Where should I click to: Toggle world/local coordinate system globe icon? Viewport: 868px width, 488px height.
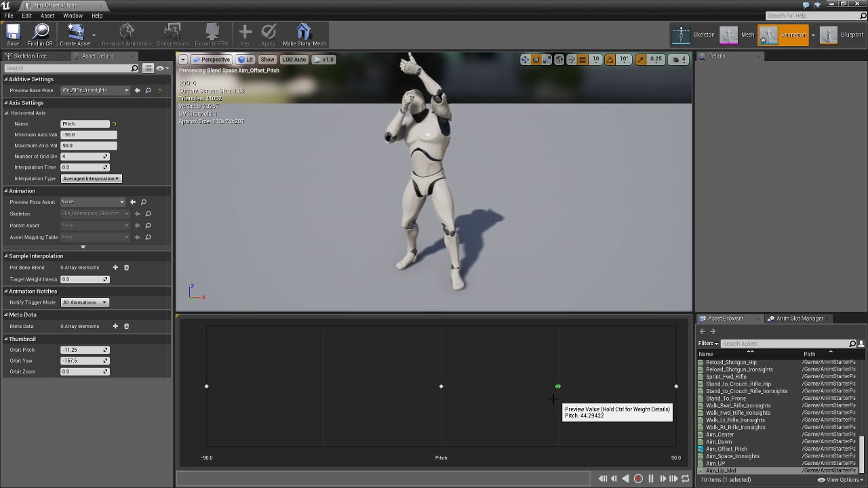click(x=559, y=60)
